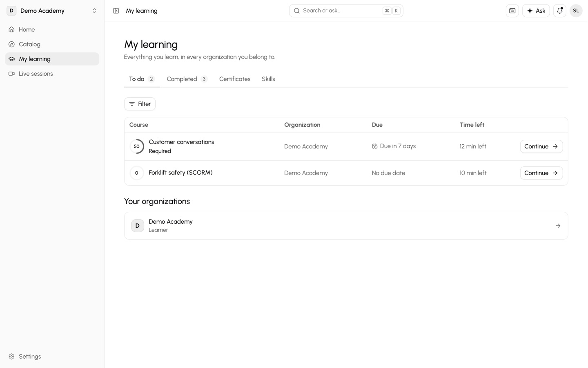Image resolution: width=588 pixels, height=368 pixels.
Task: Click the 50% progress ring for Customer conversations
Action: click(137, 146)
